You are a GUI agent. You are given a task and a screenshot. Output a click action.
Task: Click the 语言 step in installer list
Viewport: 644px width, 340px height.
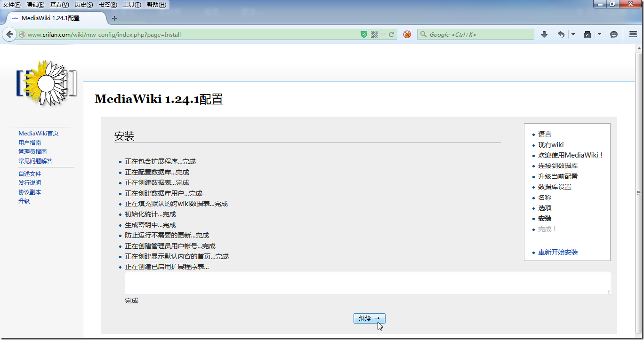click(x=545, y=134)
